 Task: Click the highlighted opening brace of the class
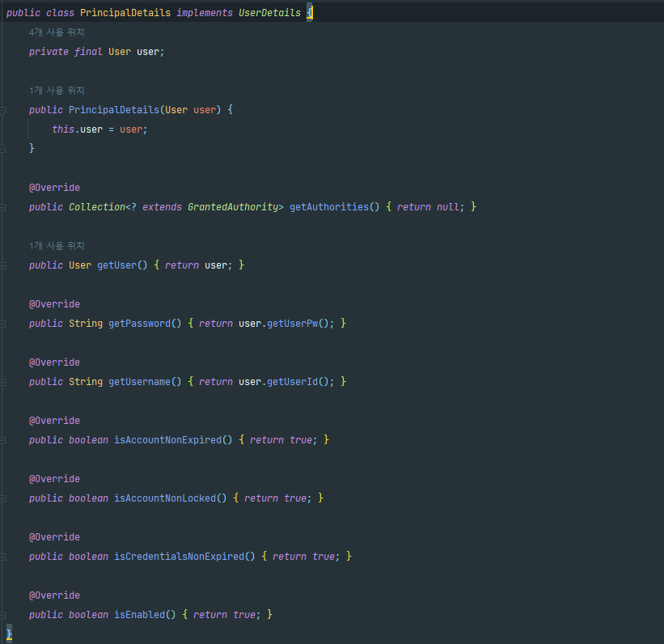(310, 13)
